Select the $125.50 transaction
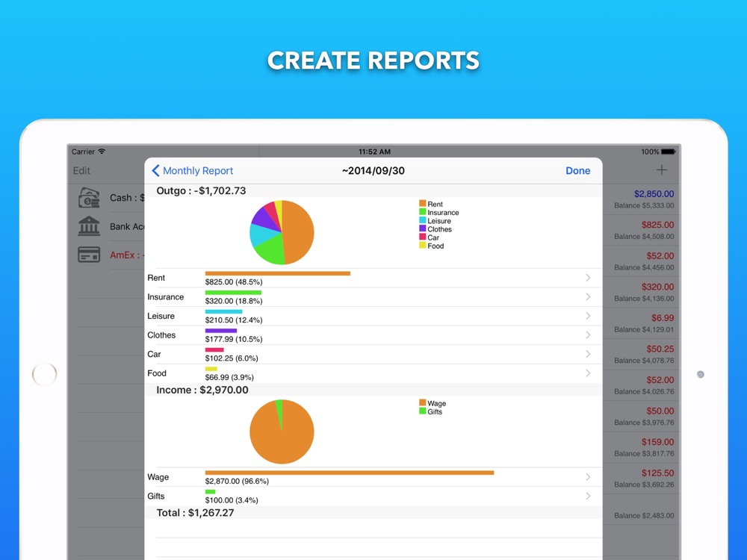Image resolution: width=747 pixels, height=560 pixels. click(641, 478)
